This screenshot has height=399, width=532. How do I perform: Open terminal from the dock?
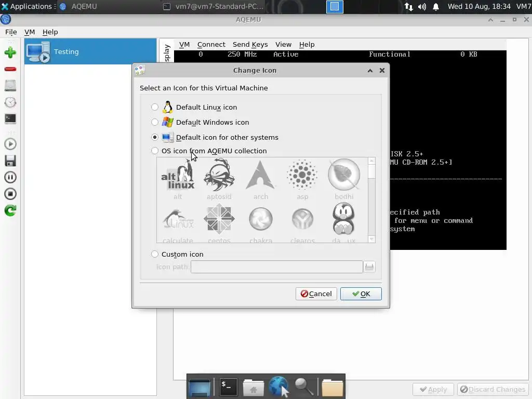click(228, 387)
